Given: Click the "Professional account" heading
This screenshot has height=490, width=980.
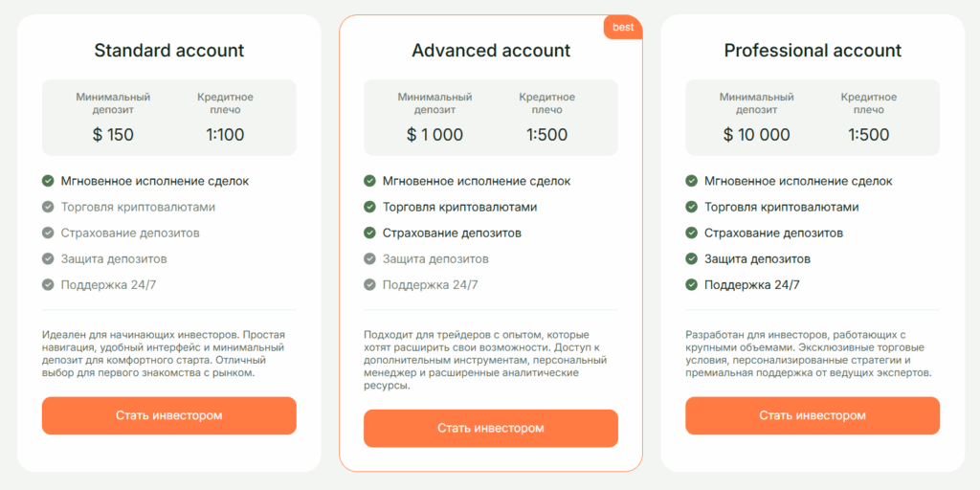Looking at the screenshot, I should click(813, 51).
